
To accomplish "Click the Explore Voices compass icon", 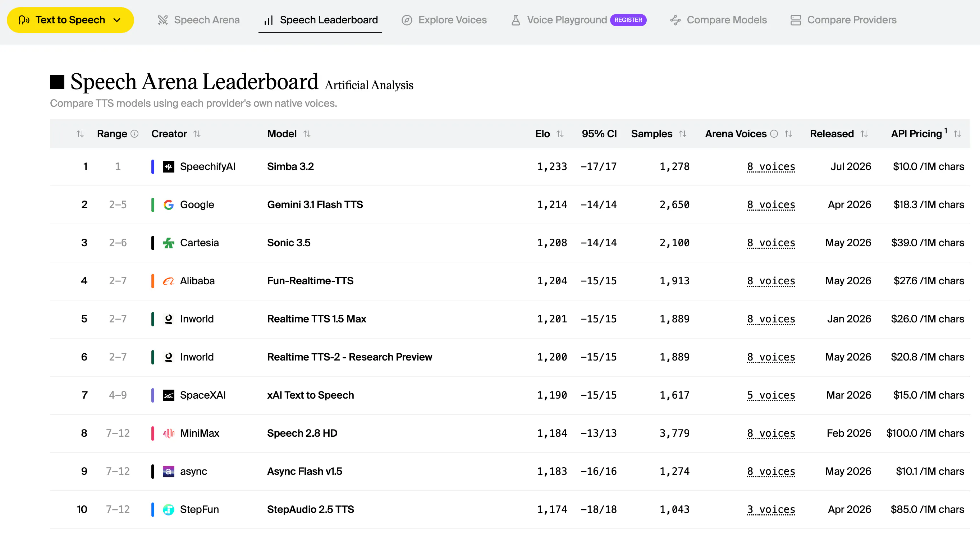I will pyautogui.click(x=407, y=20).
